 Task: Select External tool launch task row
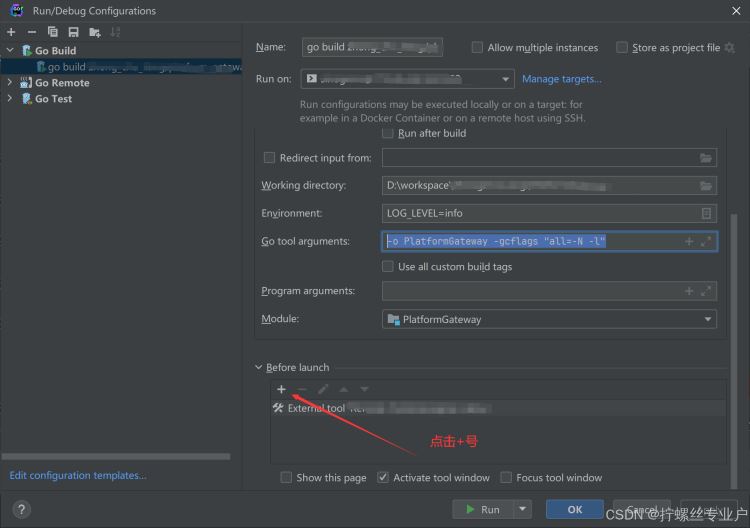tap(497, 408)
